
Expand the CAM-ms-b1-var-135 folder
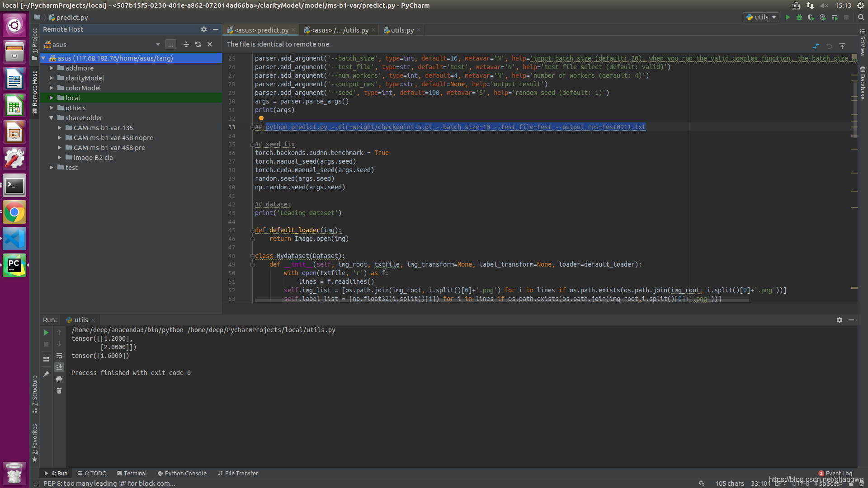click(x=60, y=128)
